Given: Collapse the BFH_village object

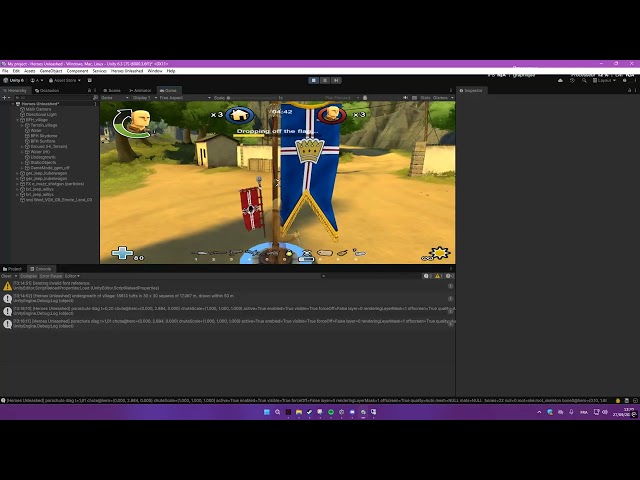Looking at the screenshot, I should click(x=18, y=120).
